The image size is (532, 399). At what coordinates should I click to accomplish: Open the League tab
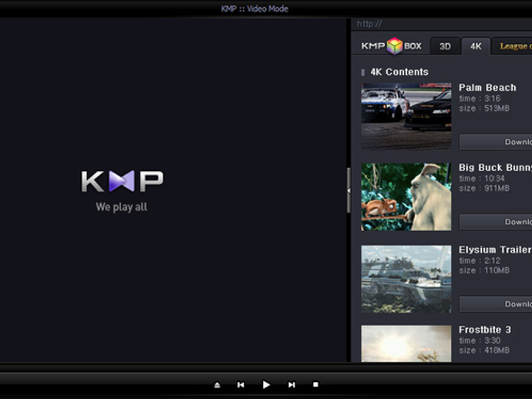tap(512, 46)
